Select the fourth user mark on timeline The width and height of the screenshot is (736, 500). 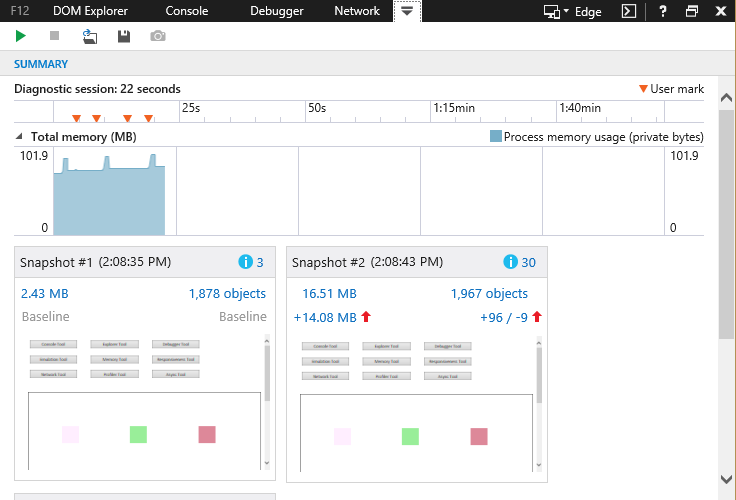(148, 118)
